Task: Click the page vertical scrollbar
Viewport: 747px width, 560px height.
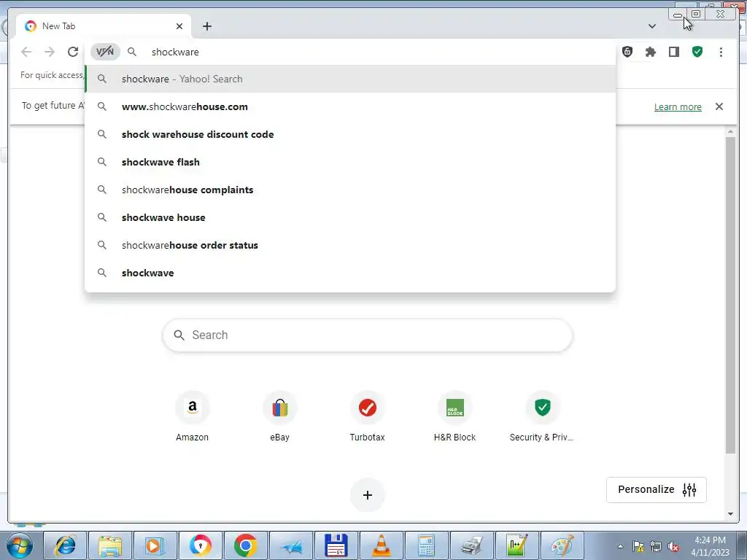Action: [730, 295]
